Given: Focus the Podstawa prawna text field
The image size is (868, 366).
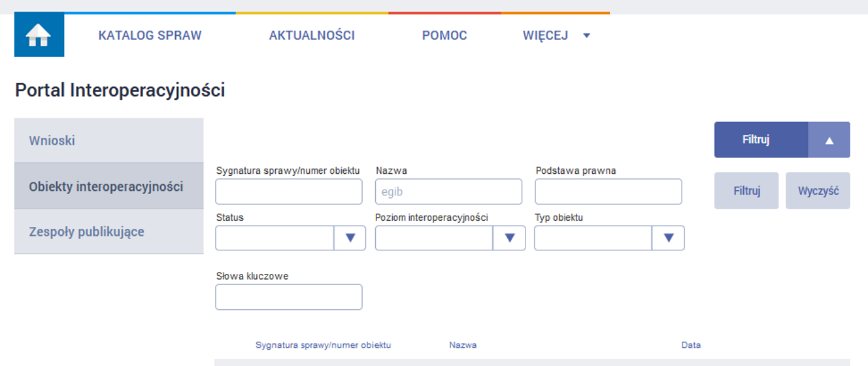Looking at the screenshot, I should pos(608,191).
